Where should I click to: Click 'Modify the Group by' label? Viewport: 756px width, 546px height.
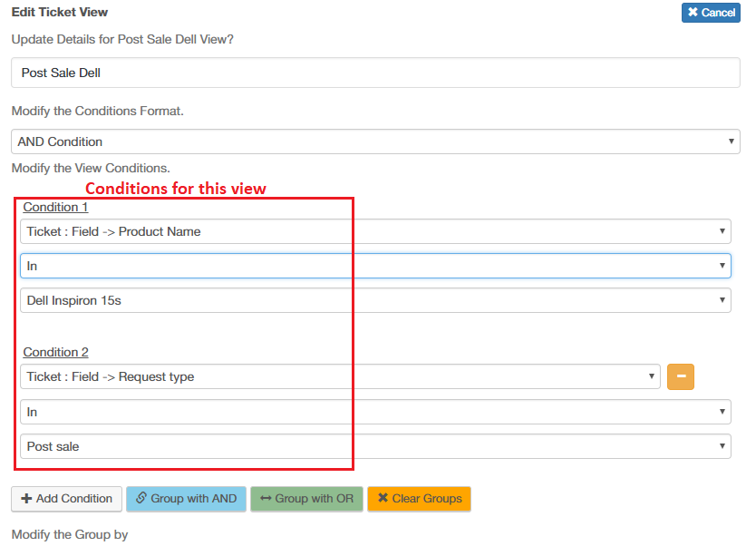(x=70, y=534)
